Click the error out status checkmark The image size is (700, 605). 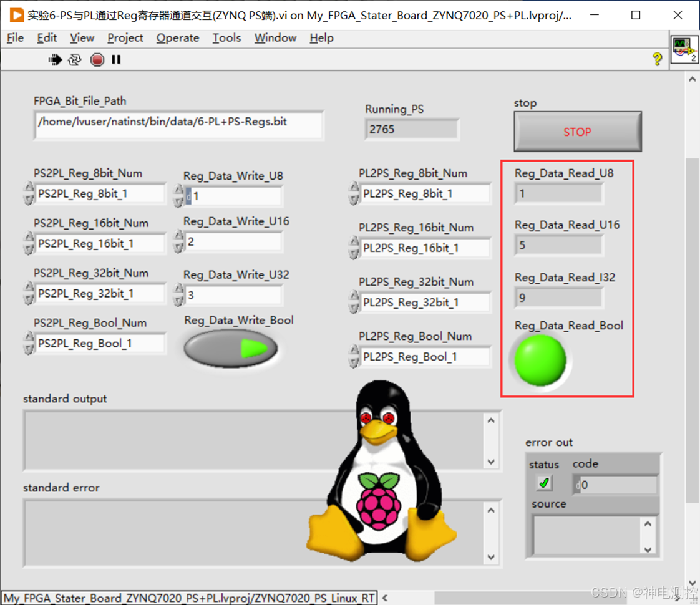pyautogui.click(x=544, y=483)
